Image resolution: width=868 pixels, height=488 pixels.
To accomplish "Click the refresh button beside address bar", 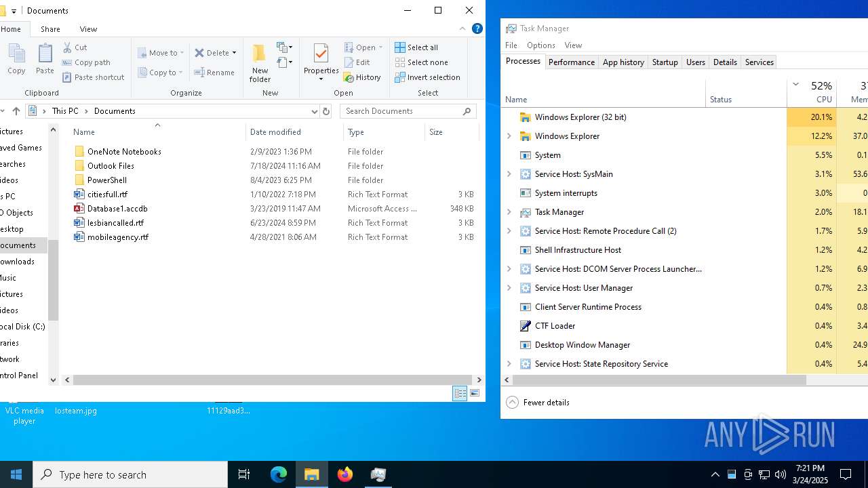I will [326, 111].
